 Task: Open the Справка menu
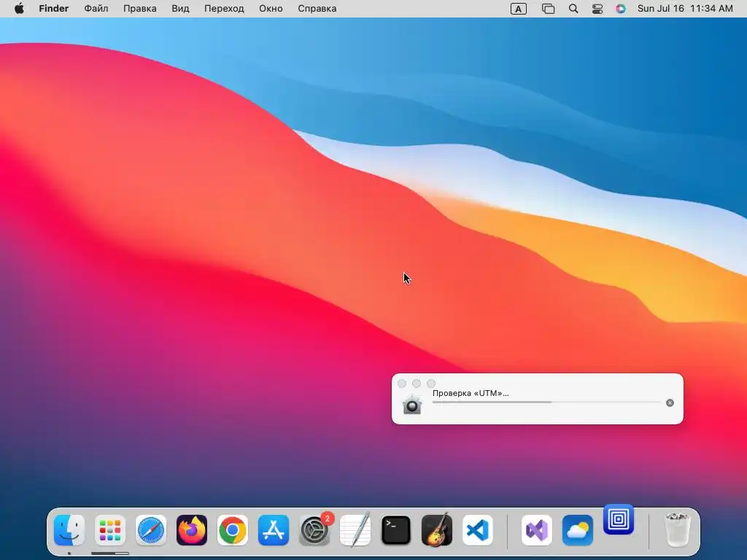317,9
